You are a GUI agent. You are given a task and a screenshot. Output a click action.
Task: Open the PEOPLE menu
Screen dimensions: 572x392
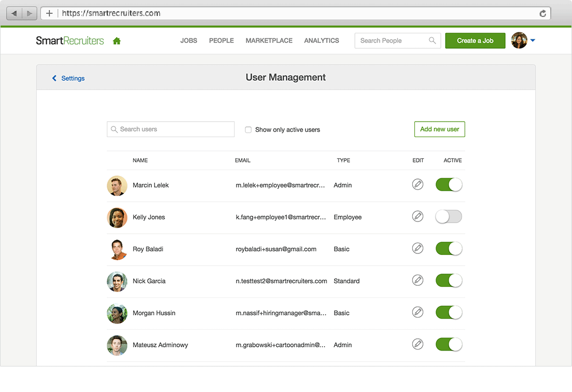coord(221,40)
